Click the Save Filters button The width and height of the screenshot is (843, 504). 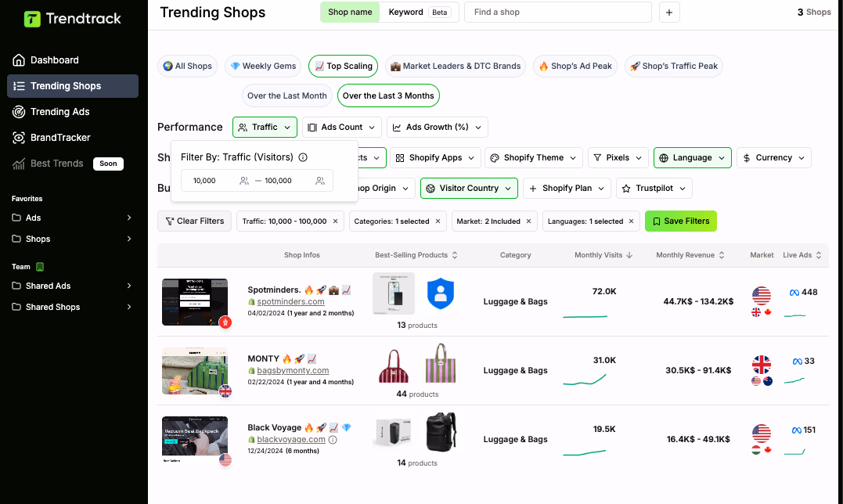click(681, 221)
